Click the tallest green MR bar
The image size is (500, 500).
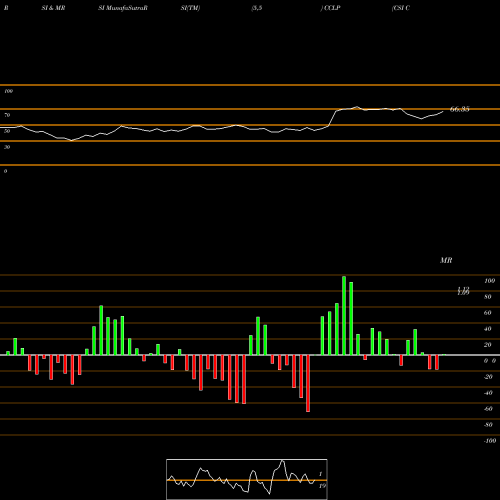tap(344, 315)
